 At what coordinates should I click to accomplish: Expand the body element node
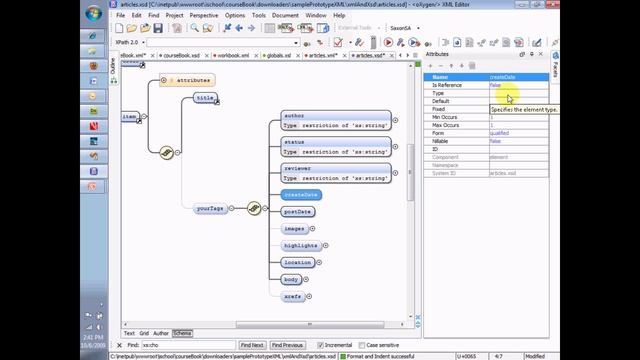pos(306,280)
